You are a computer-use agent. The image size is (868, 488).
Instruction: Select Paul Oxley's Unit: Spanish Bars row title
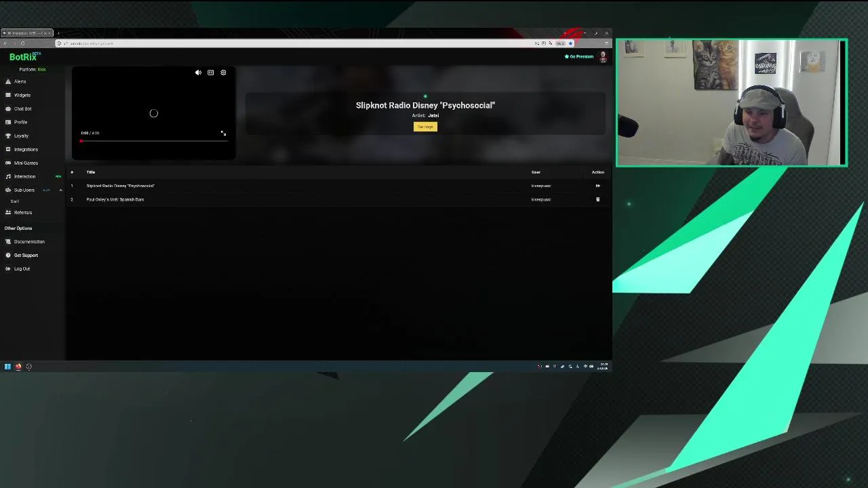click(x=115, y=199)
